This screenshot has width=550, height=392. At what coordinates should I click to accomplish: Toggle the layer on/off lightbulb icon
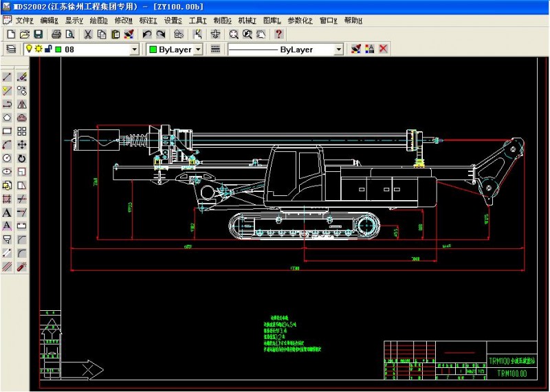coord(29,50)
